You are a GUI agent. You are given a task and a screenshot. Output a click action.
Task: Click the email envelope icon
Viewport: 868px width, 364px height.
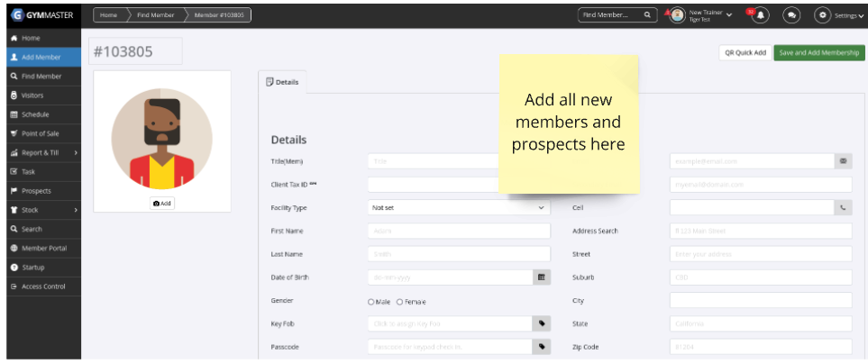tap(843, 161)
